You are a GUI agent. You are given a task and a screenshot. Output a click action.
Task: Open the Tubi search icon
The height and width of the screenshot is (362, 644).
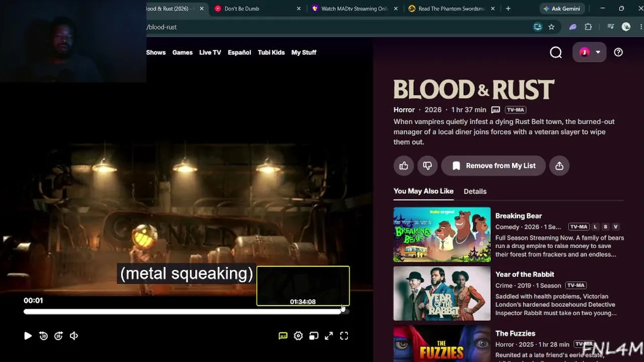[x=556, y=52]
